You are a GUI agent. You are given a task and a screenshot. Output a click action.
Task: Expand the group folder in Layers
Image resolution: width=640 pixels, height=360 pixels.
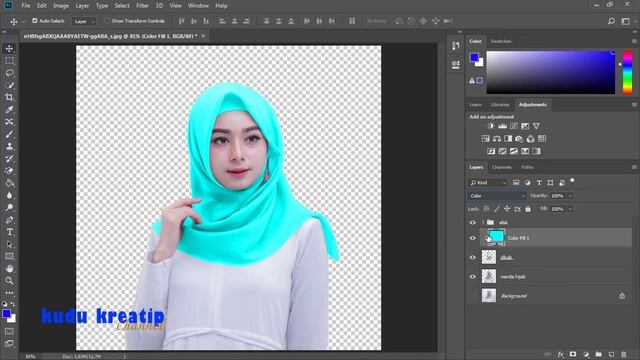482,222
